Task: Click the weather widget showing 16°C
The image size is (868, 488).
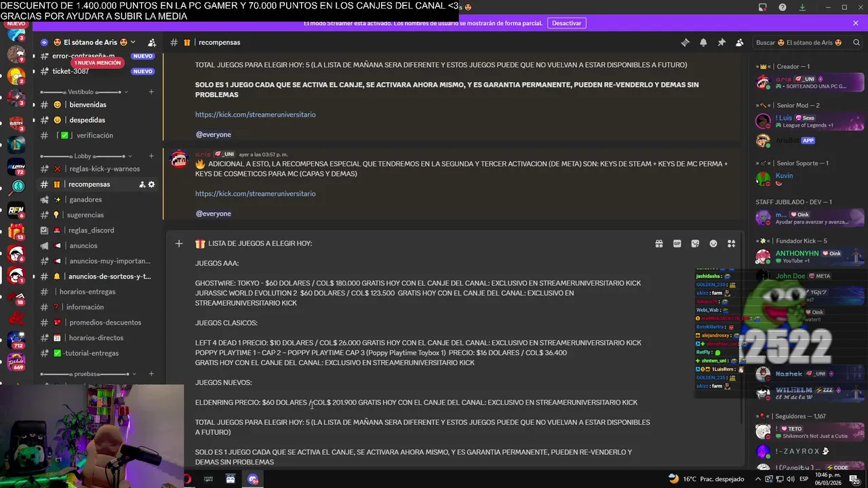Action: pos(706,479)
